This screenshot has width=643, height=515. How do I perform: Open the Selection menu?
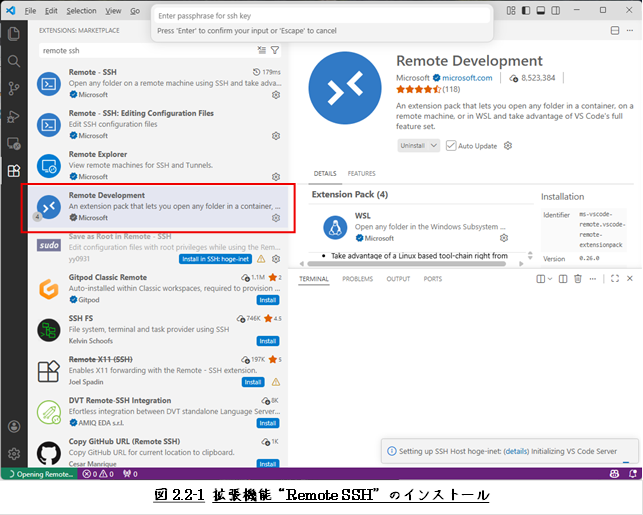(x=82, y=10)
